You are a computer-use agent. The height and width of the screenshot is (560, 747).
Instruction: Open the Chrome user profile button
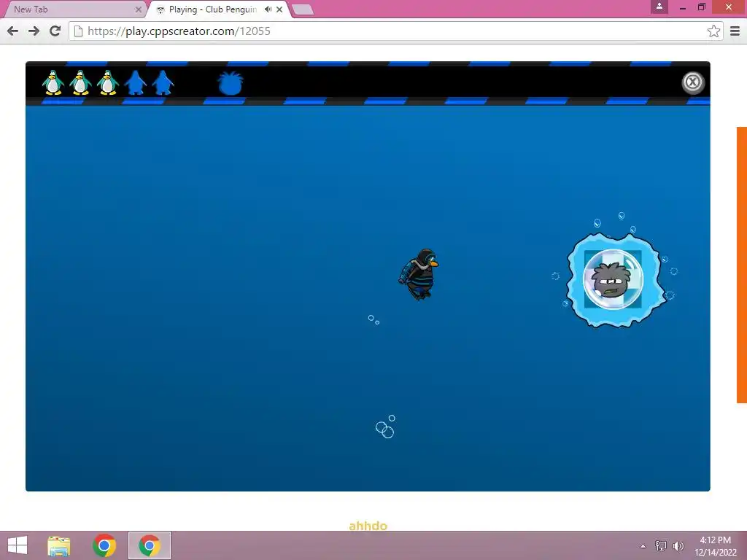pos(659,7)
